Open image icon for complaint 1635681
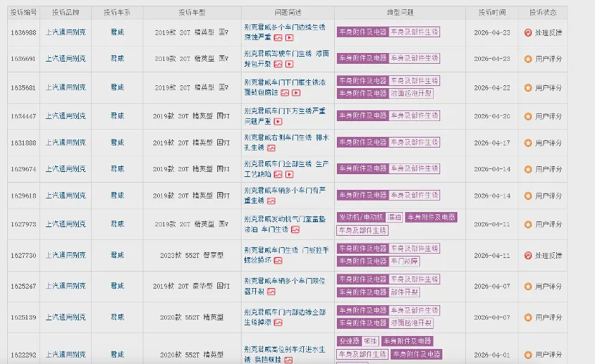The image size is (595, 364). tap(285, 92)
